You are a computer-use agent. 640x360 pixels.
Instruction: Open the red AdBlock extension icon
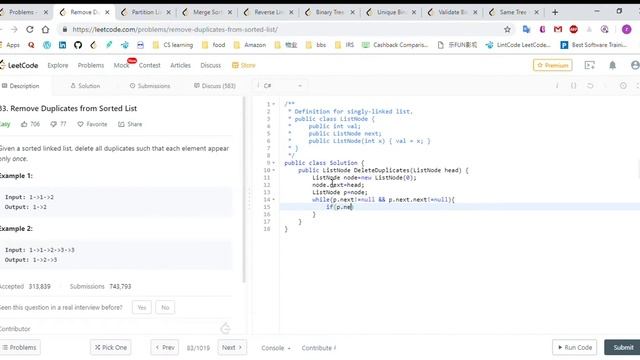(x=573, y=29)
